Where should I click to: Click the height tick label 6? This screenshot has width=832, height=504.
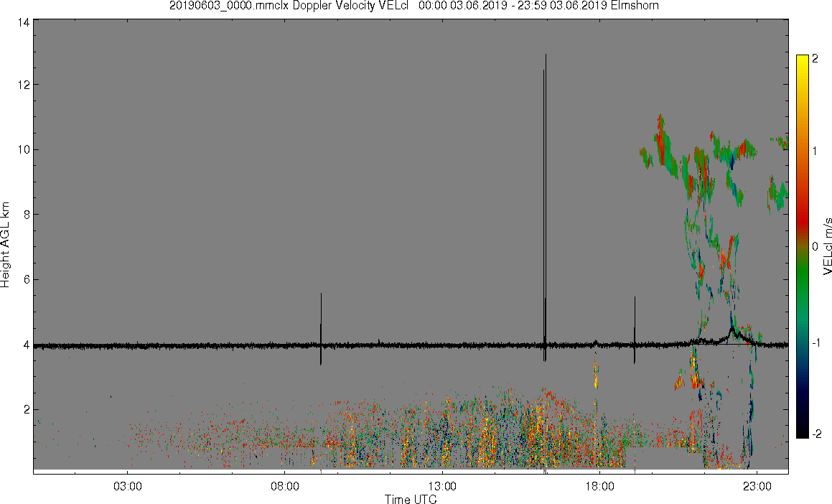tap(26, 279)
